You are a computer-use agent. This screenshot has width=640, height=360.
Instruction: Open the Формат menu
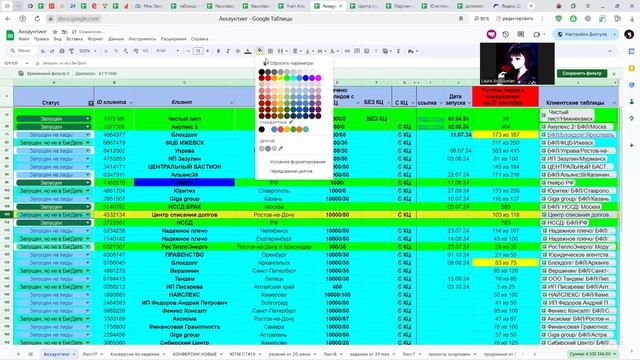pos(95,39)
